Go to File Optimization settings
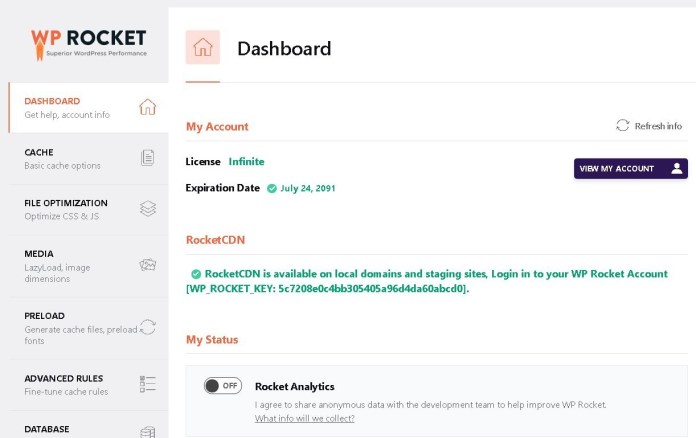696x438 pixels. (x=88, y=209)
